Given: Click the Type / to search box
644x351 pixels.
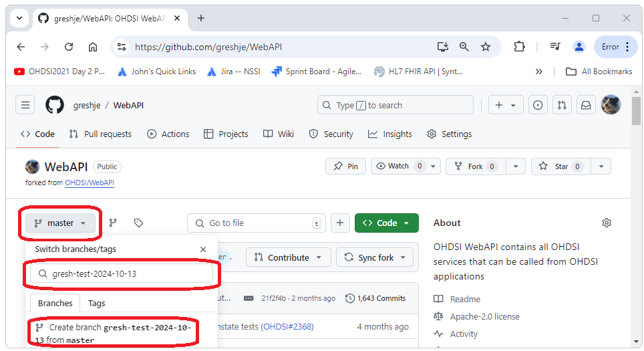Looking at the screenshot, I should click(x=395, y=105).
